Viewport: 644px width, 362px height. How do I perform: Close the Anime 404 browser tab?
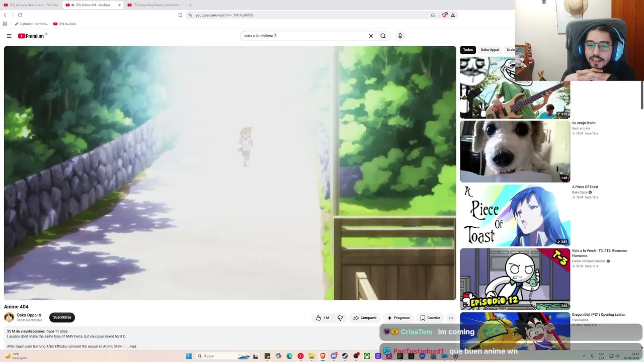click(119, 5)
